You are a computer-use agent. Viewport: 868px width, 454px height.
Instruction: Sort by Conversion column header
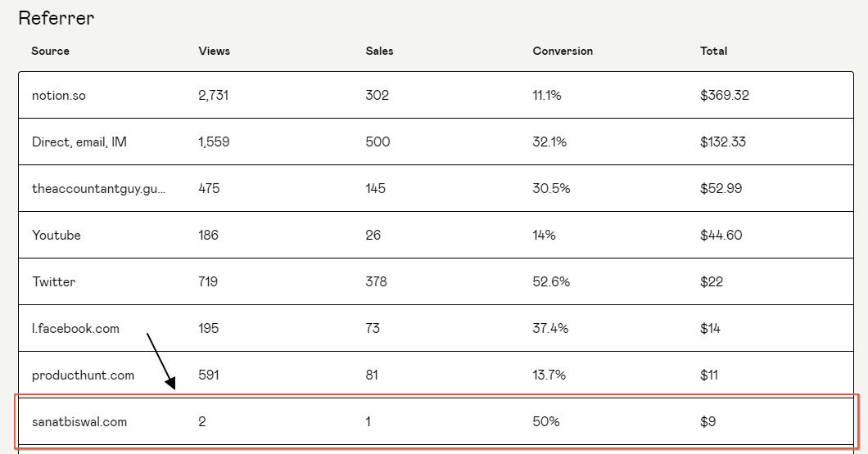(x=563, y=51)
